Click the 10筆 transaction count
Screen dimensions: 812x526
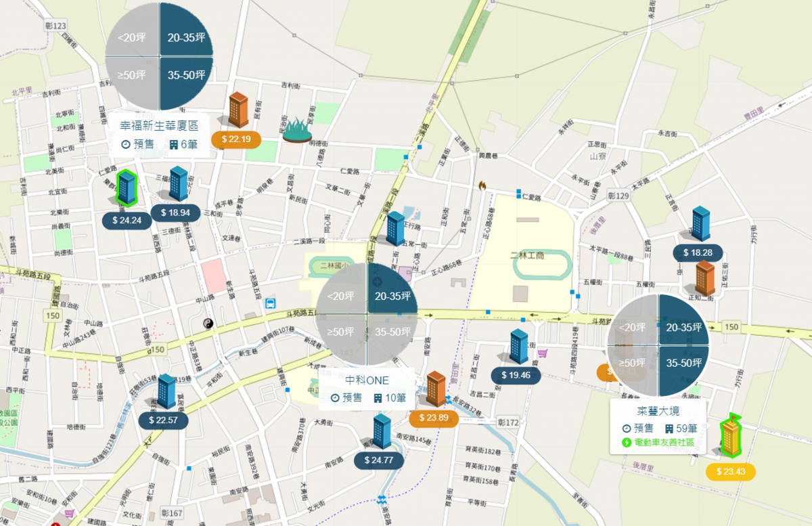(x=396, y=398)
